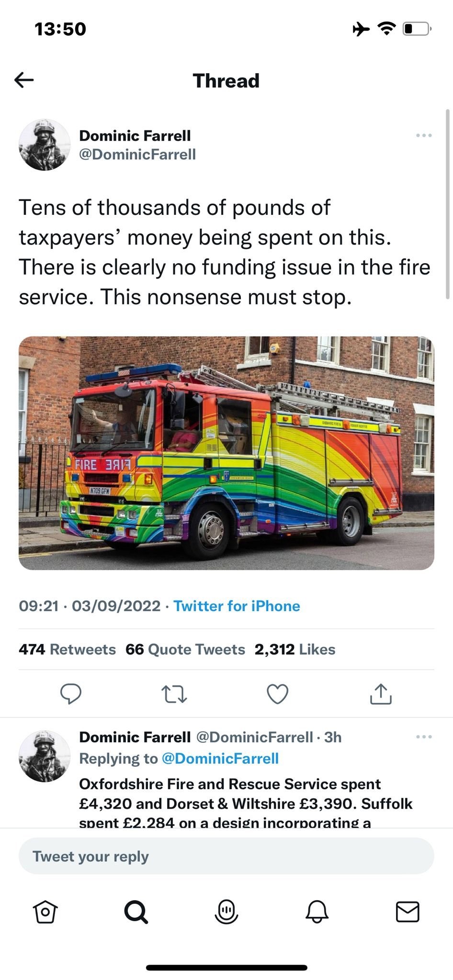453x980 pixels.
Task: Tap the back arrow icon
Action: [x=24, y=80]
